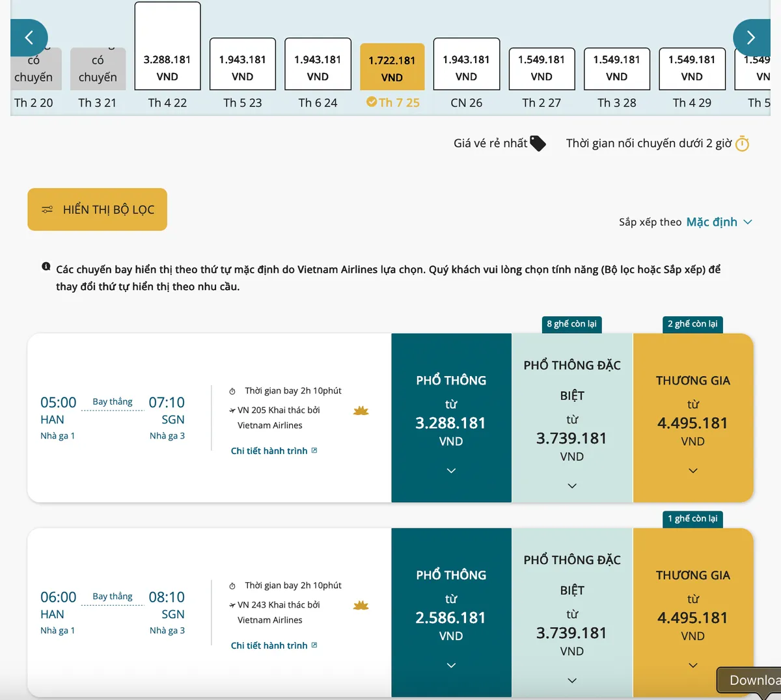Select date Th 5 23 fare tab
This screenshot has width=781, height=700.
tap(243, 64)
